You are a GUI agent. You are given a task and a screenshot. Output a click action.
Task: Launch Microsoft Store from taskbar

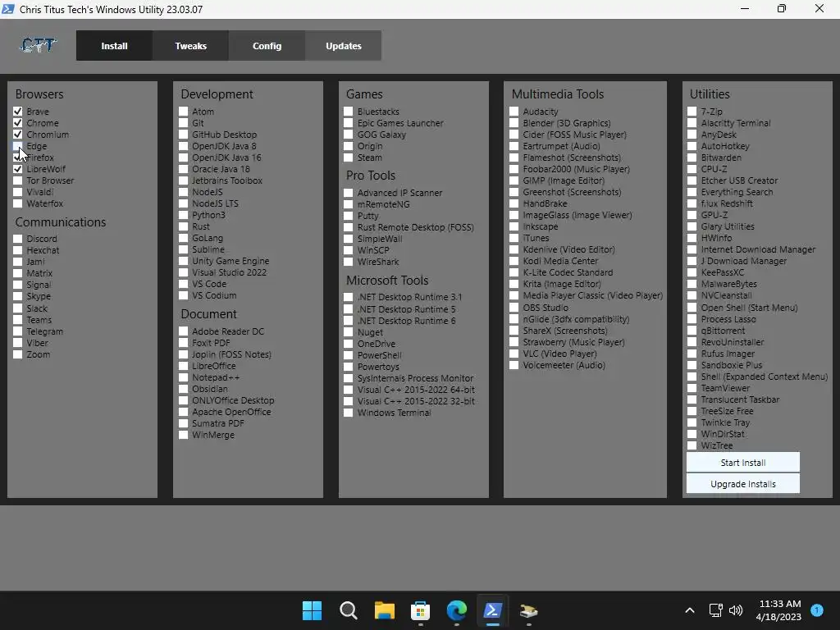click(421, 610)
